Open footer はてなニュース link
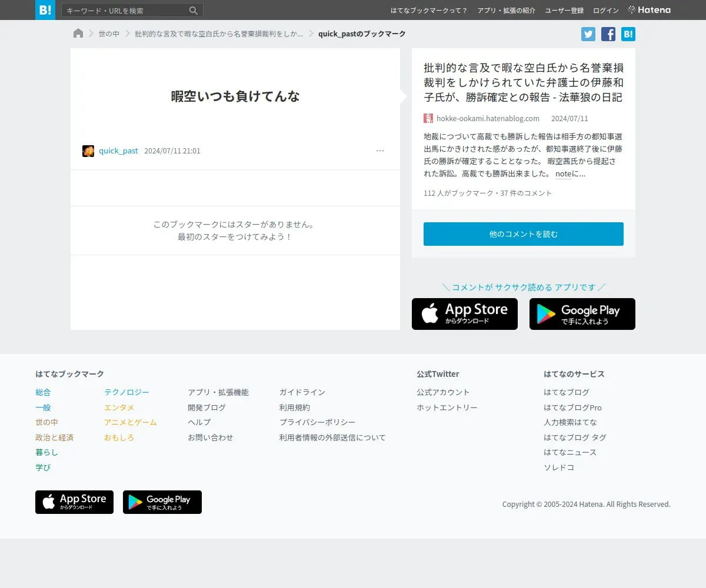This screenshot has height=588, width=706. pos(570,452)
